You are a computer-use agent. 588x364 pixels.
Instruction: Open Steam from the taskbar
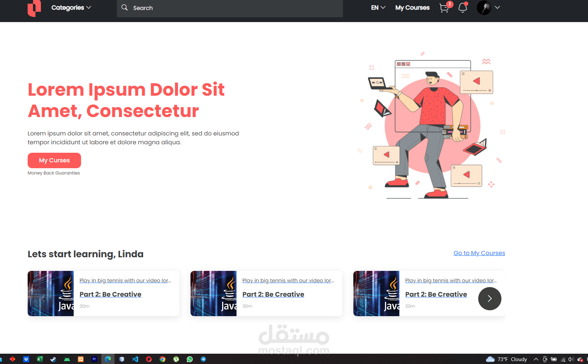(x=53, y=359)
